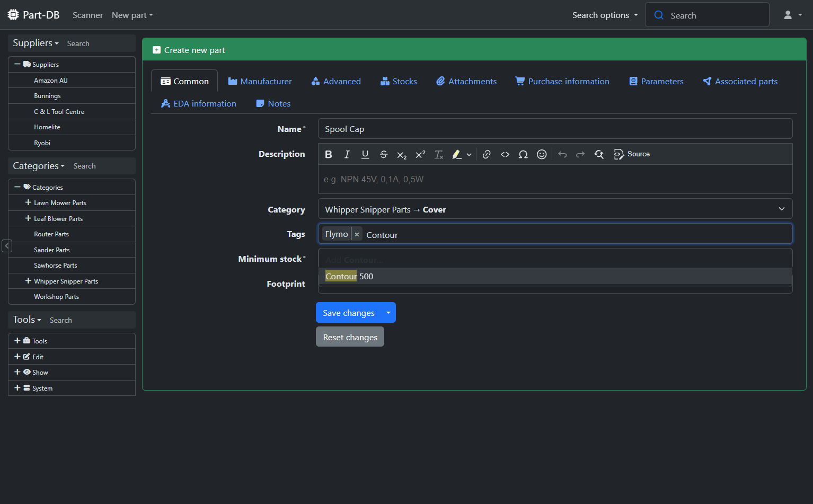Switch to the Manufacturer tab
This screenshot has height=504, width=813.
(260, 81)
